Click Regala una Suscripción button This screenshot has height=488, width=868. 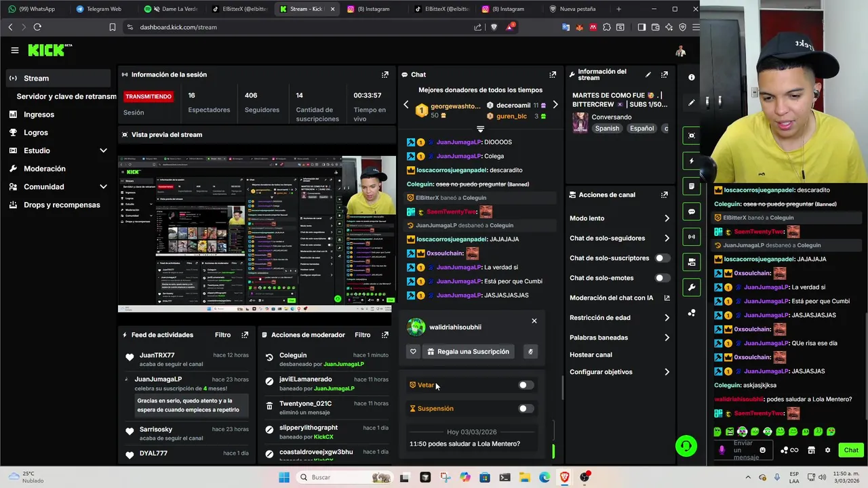tap(468, 352)
